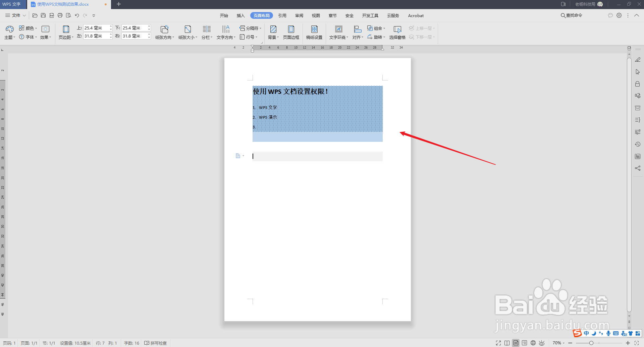The image size is (644, 347).
Task: Open new document tab with plus
Action: click(118, 4)
